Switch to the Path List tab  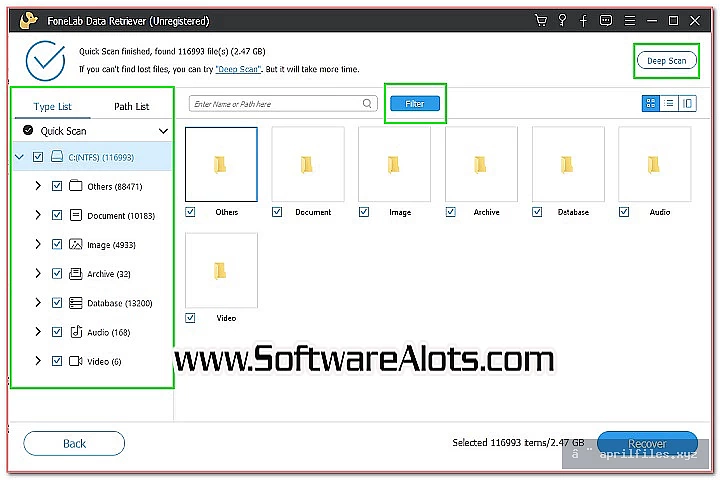tap(131, 107)
